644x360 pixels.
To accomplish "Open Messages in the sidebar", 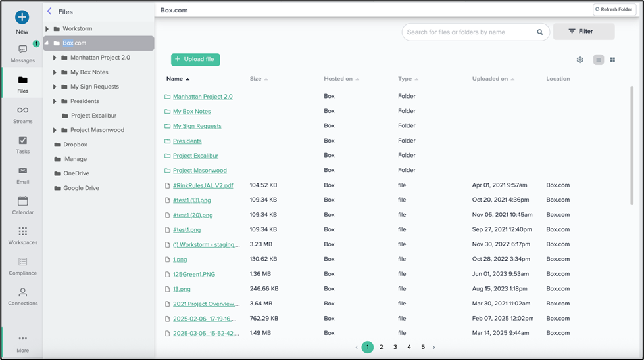I will coord(22,54).
